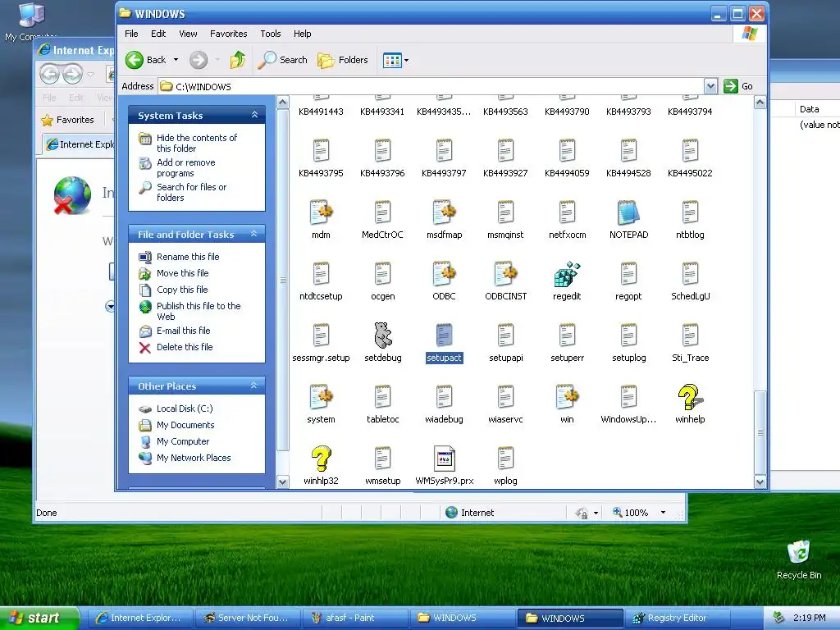
Task: Click Rename this file
Action: point(188,257)
